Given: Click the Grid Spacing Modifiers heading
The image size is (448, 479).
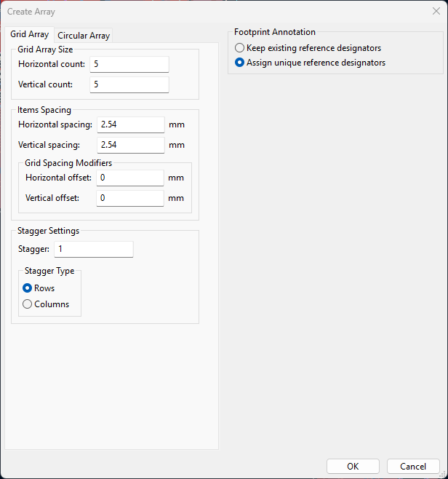Looking at the screenshot, I should (x=68, y=163).
